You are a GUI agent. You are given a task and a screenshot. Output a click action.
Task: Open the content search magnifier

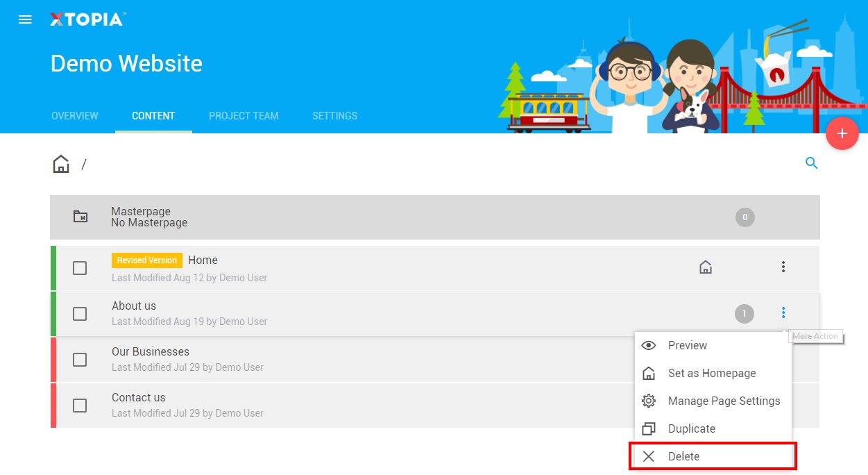pyautogui.click(x=811, y=163)
